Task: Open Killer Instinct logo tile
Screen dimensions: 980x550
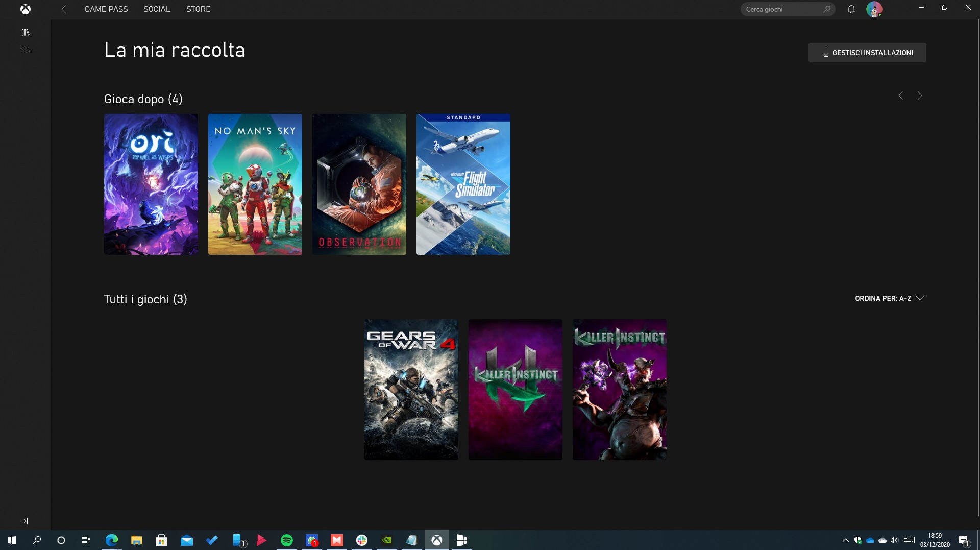Action: pyautogui.click(x=516, y=390)
